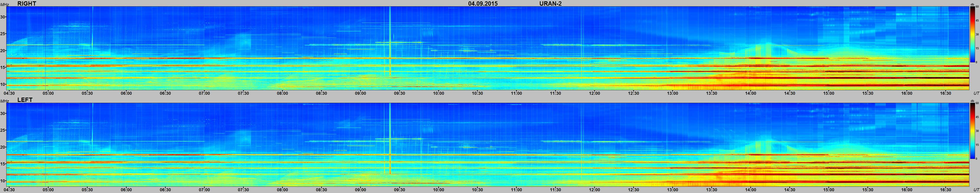Click the 30 MHz tick of RIGHT panel

(x=3, y=17)
